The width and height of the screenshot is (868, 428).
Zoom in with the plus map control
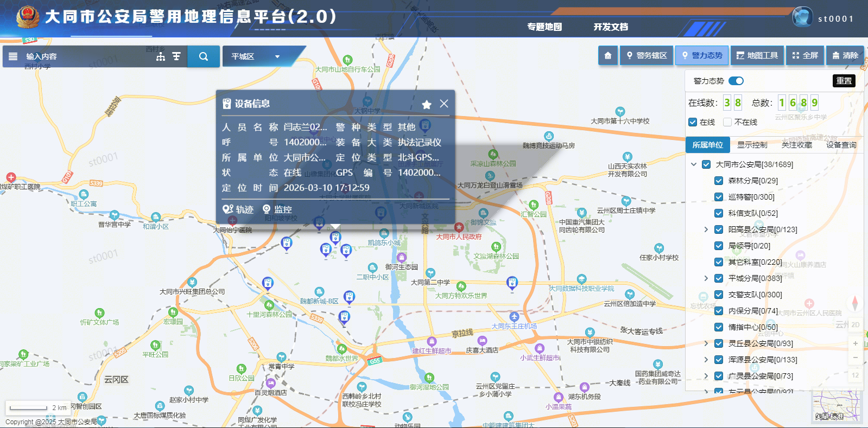point(856,343)
